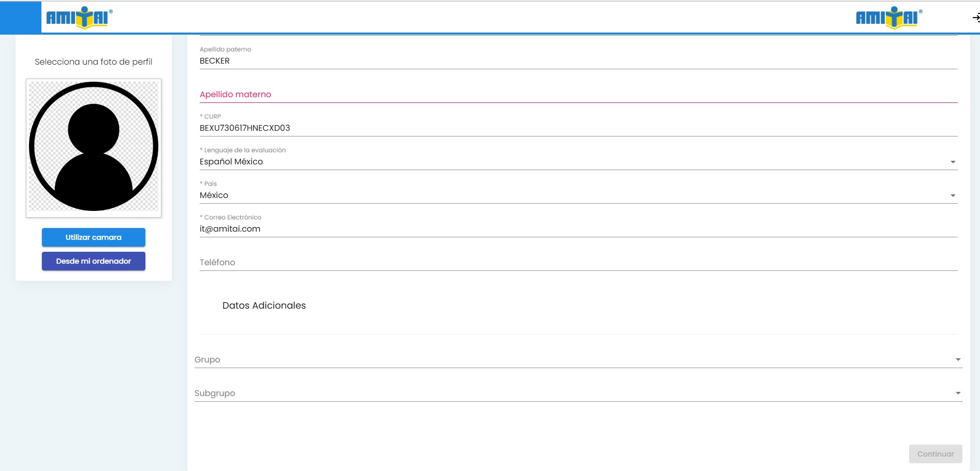The height and width of the screenshot is (471, 980).
Task: Click the Amitai logo in the right header
Action: click(888, 18)
